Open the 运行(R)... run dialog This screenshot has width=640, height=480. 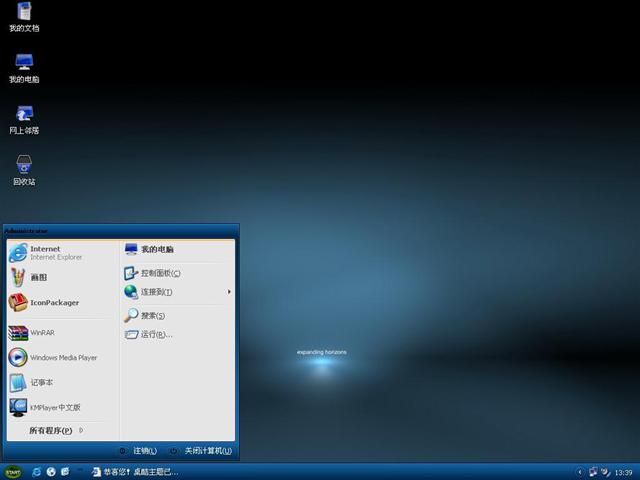click(178, 334)
